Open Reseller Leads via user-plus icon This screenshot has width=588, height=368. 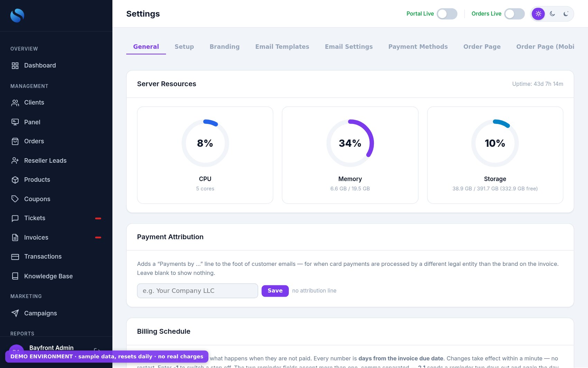[x=15, y=161]
